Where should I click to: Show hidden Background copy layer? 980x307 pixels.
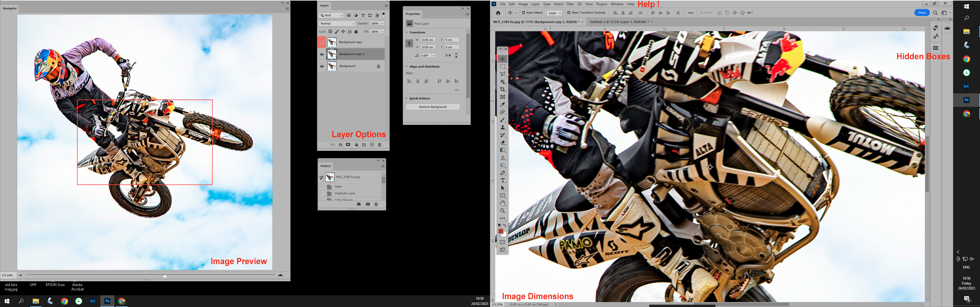pos(322,42)
